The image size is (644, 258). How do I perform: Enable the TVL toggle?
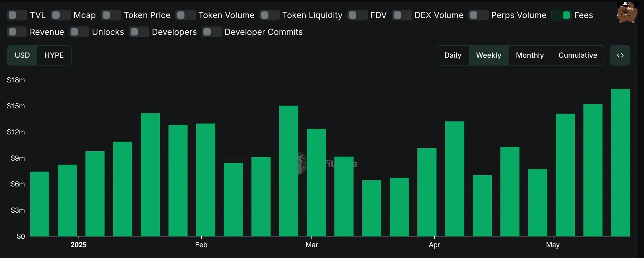point(17,15)
